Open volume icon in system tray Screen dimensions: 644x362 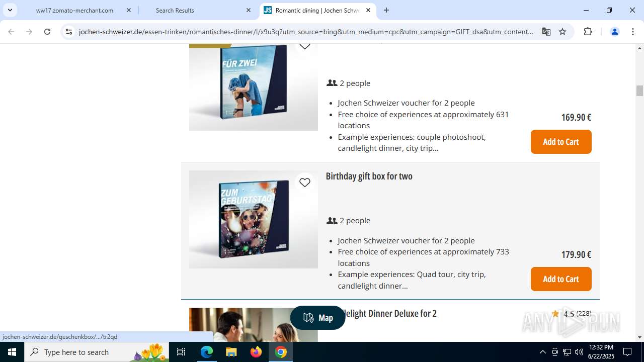579,352
